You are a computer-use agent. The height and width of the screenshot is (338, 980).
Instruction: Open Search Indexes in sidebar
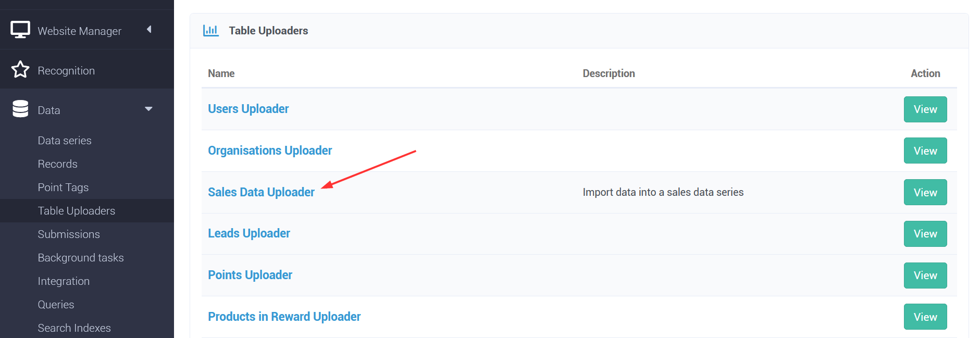(x=74, y=328)
